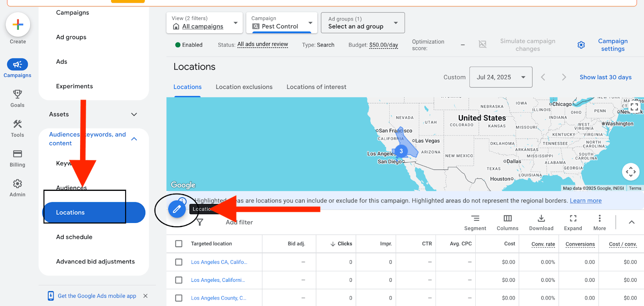This screenshot has width=644, height=306.
Task: Sort by Conv. rate column header
Action: [x=543, y=244]
